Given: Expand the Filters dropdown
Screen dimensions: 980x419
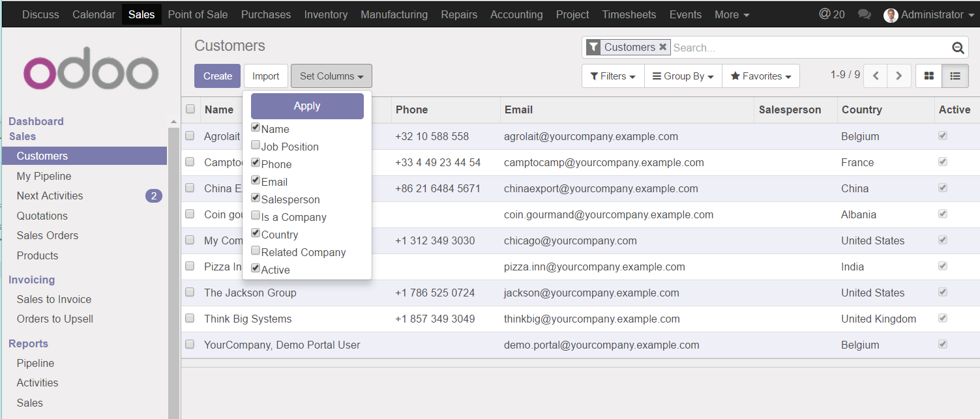Looking at the screenshot, I should [612, 76].
